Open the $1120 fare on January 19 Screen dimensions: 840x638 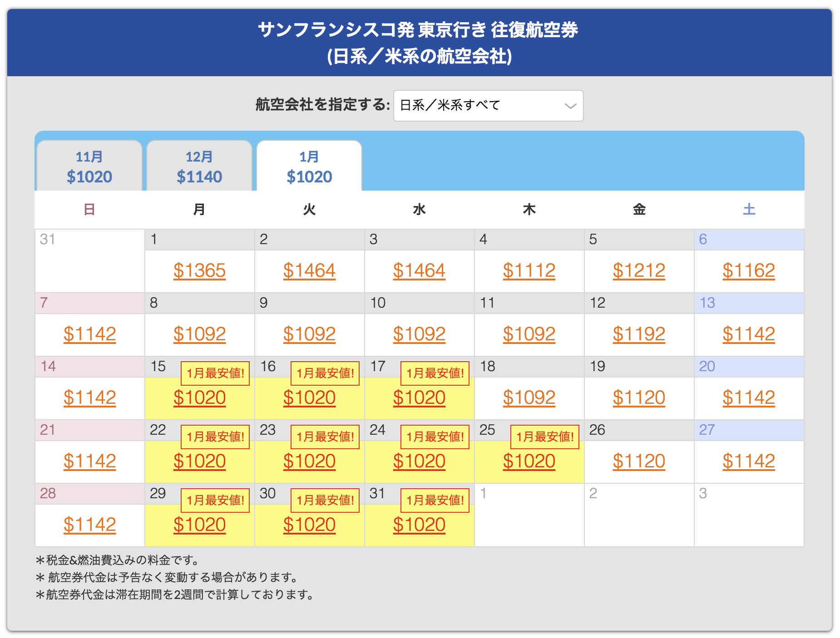pyautogui.click(x=638, y=398)
